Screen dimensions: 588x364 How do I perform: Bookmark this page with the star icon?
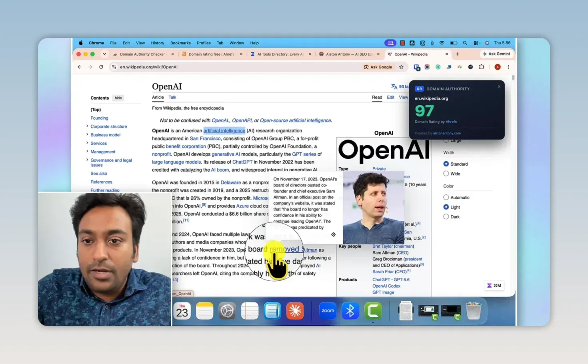click(x=401, y=67)
